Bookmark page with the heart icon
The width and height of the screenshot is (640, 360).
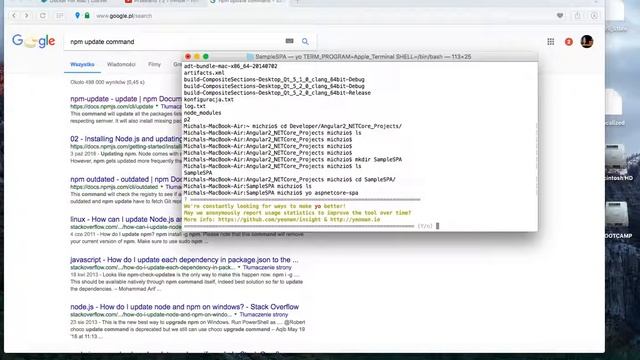point(560,16)
